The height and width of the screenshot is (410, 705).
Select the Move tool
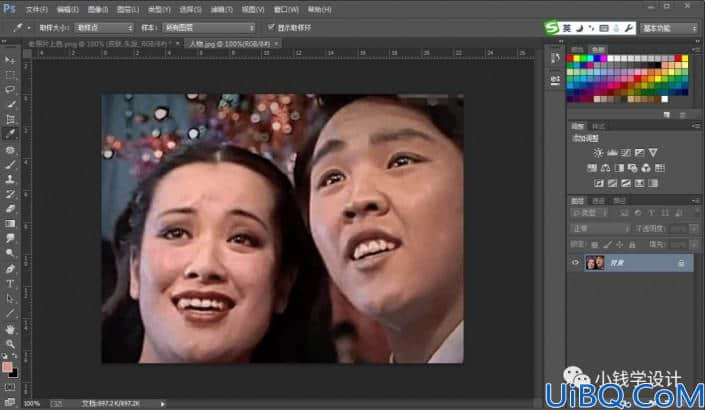(10, 60)
